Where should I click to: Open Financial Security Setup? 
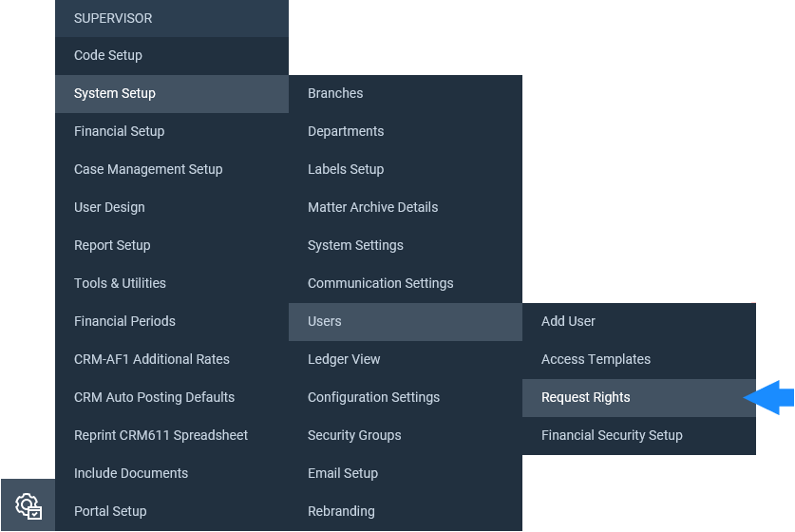[639, 436]
